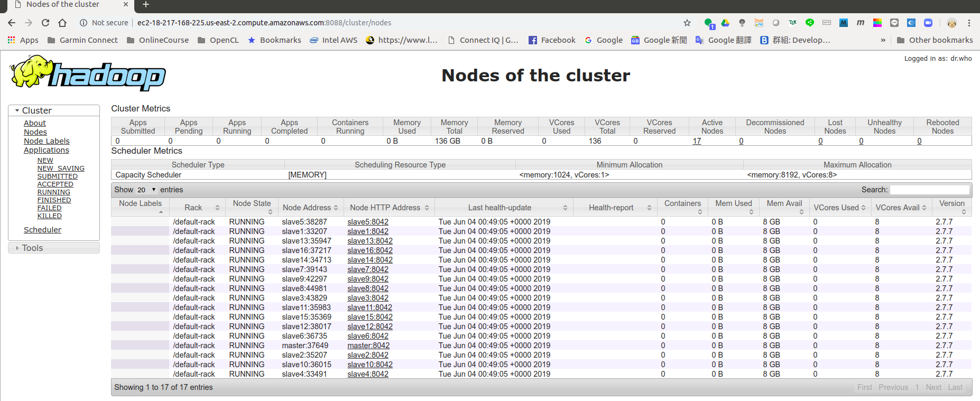Open the OnlineCourse bookmark folder
Screen dimensions: 980x401
tap(158, 40)
